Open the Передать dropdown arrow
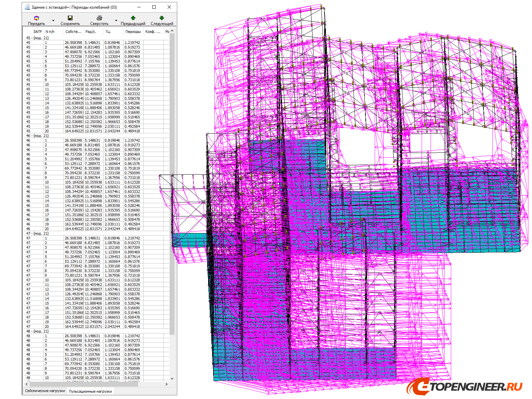 pyautogui.click(x=53, y=21)
